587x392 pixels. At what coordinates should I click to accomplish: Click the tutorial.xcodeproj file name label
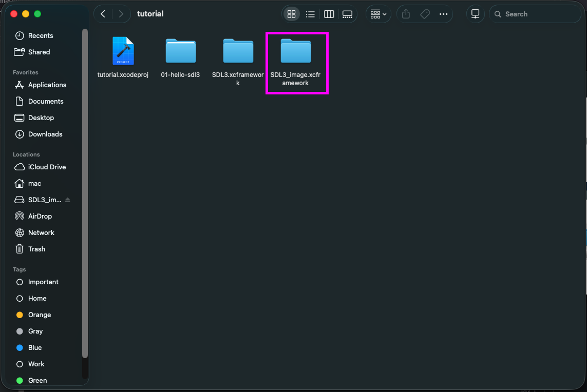pos(123,75)
